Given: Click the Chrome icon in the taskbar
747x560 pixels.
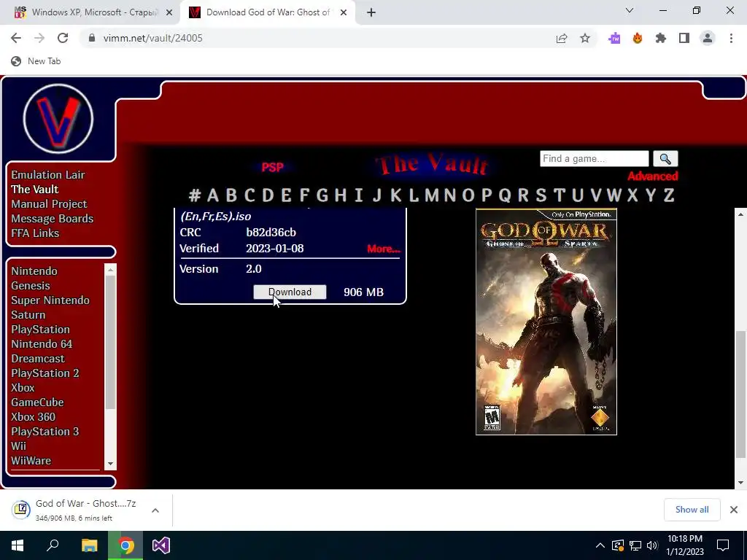Looking at the screenshot, I should coord(125,545).
